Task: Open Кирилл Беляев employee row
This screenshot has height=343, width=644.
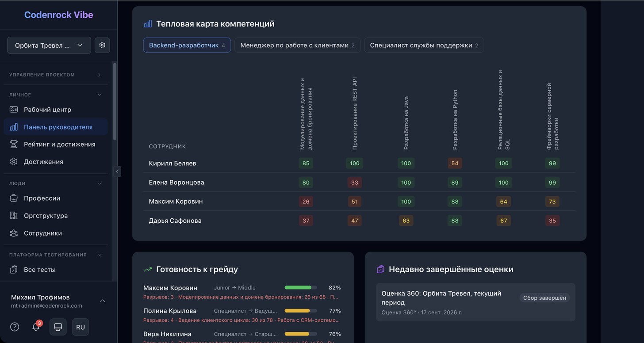Action: [359, 163]
